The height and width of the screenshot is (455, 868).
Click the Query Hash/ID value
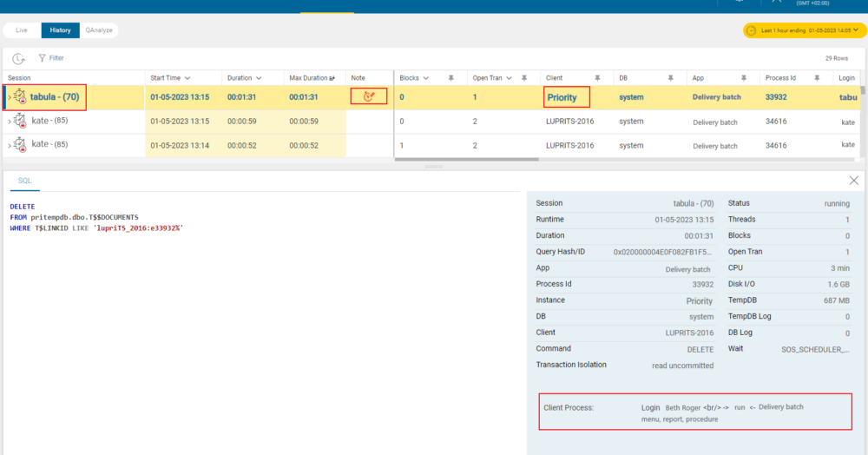click(662, 252)
